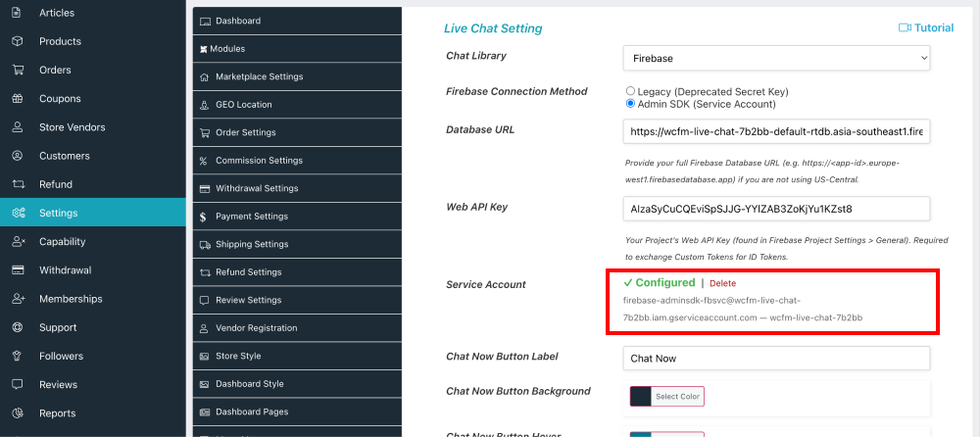Open the Chat Library Firebase dropdown
The width and height of the screenshot is (980, 437).
[x=775, y=59]
